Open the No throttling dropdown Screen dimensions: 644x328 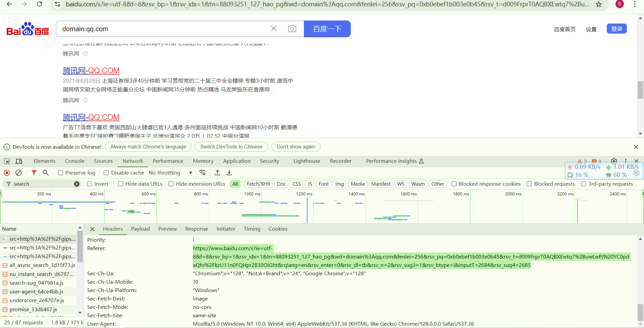(171, 173)
